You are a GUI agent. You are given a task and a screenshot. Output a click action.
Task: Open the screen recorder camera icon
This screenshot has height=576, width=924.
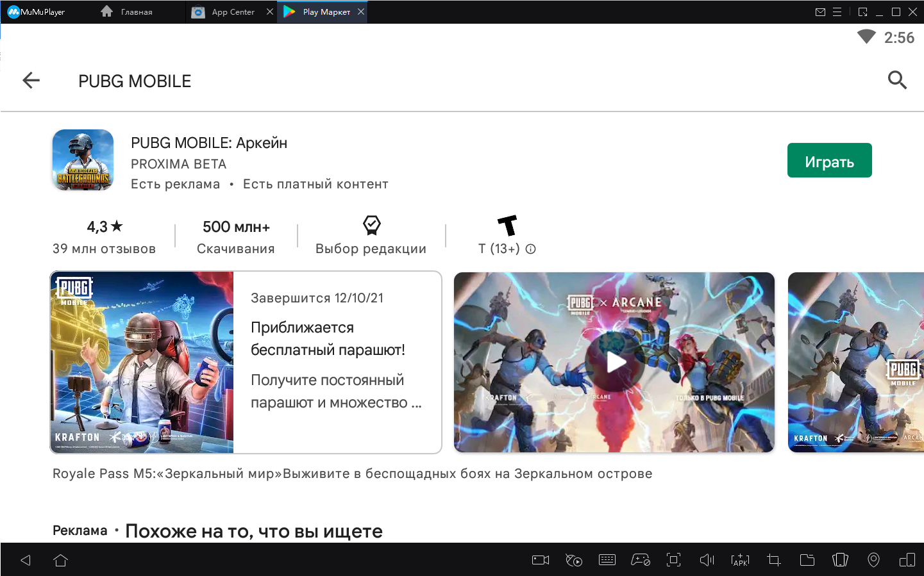[x=541, y=560]
